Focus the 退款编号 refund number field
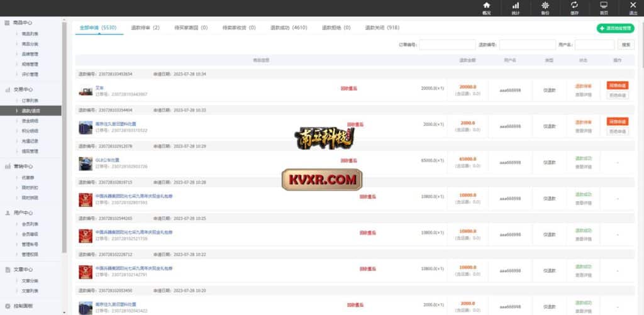 (x=528, y=45)
